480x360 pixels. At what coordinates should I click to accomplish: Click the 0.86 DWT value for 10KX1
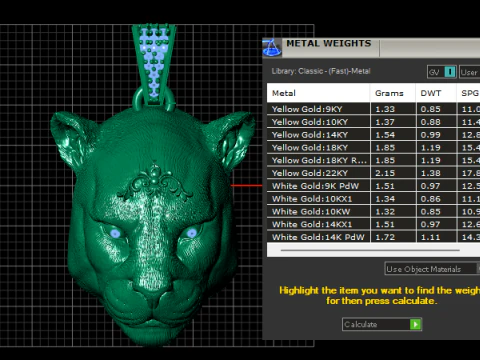click(x=430, y=199)
